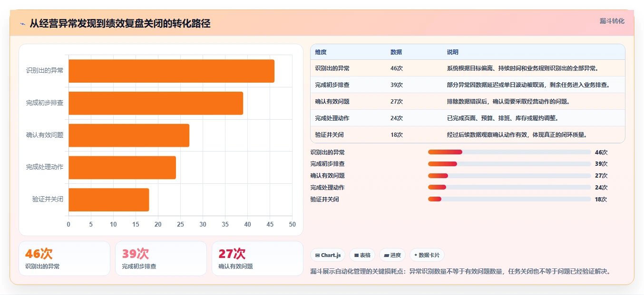Click the 识别出的异常 cell in the table
Viewport: 644px width, 295px height.
point(332,68)
